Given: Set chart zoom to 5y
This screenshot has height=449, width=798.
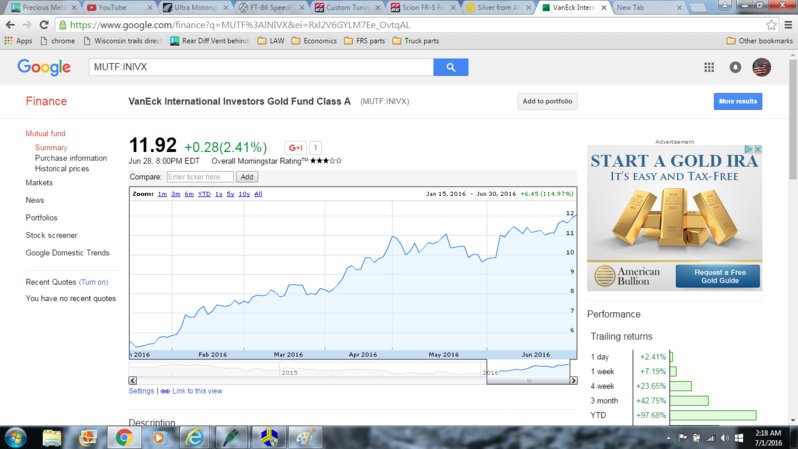Looking at the screenshot, I should (230, 194).
